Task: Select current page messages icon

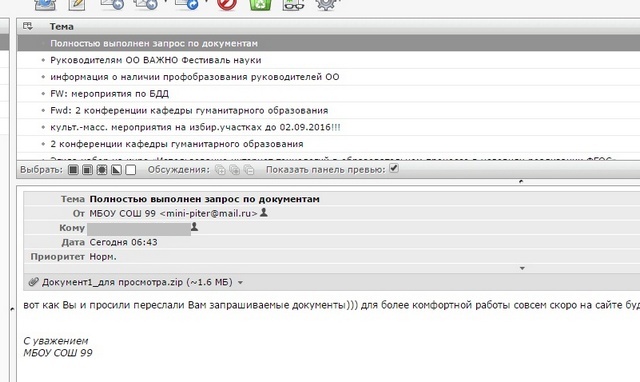Action: click(x=87, y=169)
